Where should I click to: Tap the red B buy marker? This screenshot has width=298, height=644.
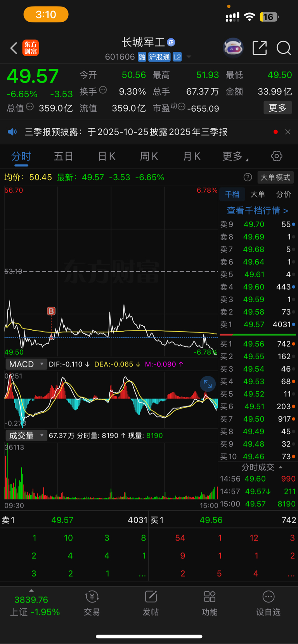coord(51,311)
